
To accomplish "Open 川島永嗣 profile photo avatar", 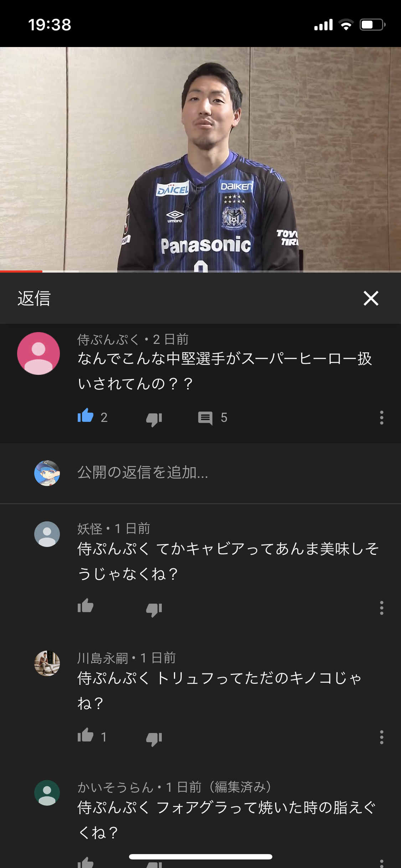I will 47,663.
